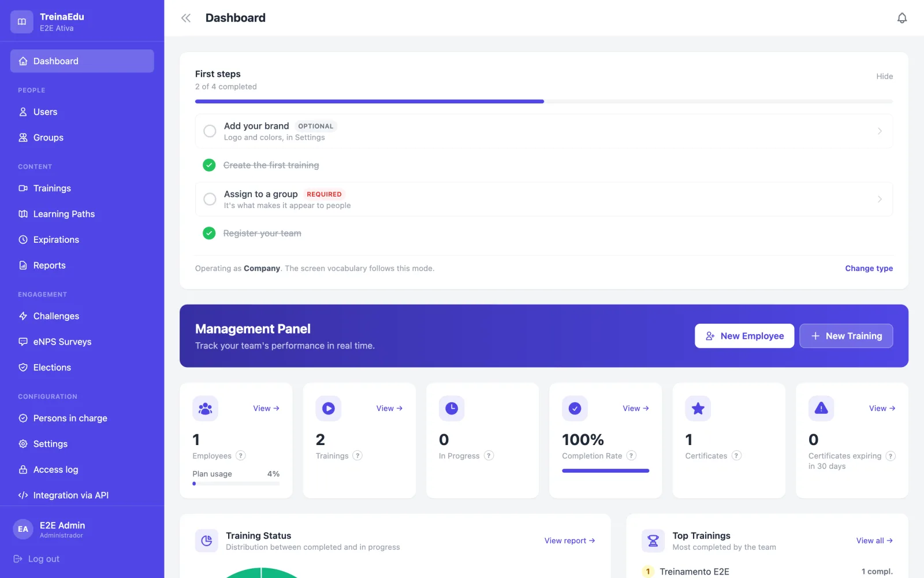Viewport: 924px width, 578px height.
Task: Open Settings in the sidebar
Action: tap(82, 444)
